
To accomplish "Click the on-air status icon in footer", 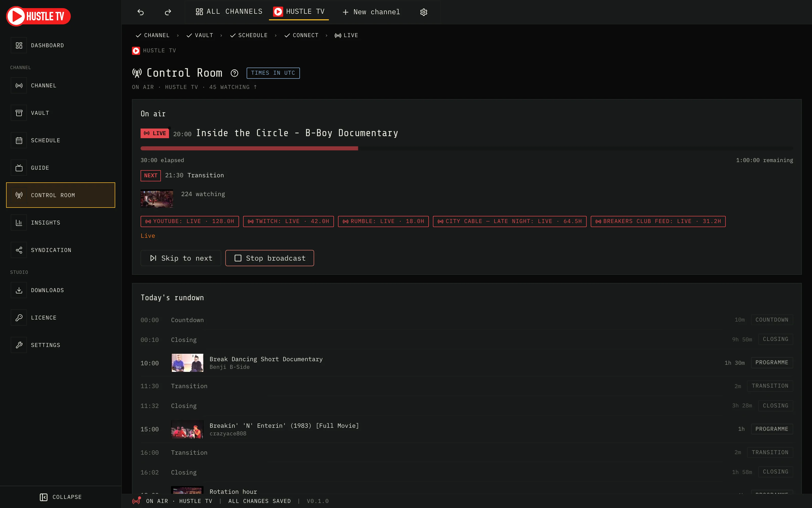I will coord(136,501).
